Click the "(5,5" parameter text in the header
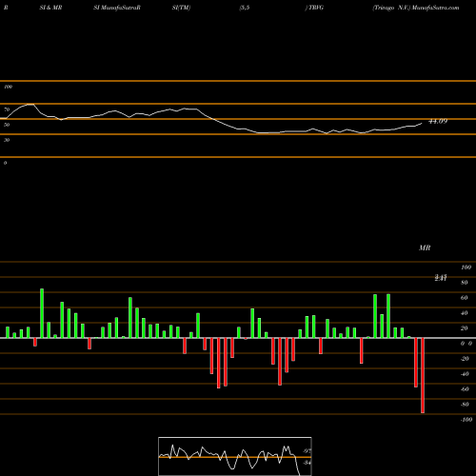This screenshot has width=476, height=476. [245, 8]
